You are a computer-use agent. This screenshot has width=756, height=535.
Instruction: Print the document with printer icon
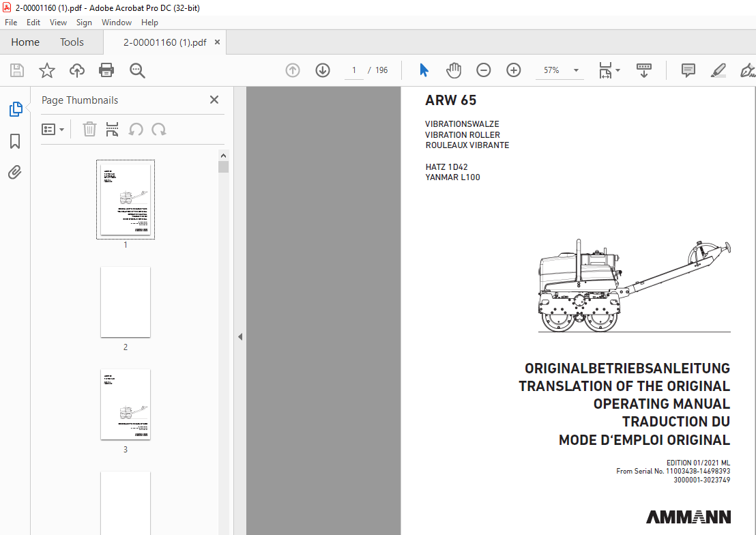click(106, 70)
